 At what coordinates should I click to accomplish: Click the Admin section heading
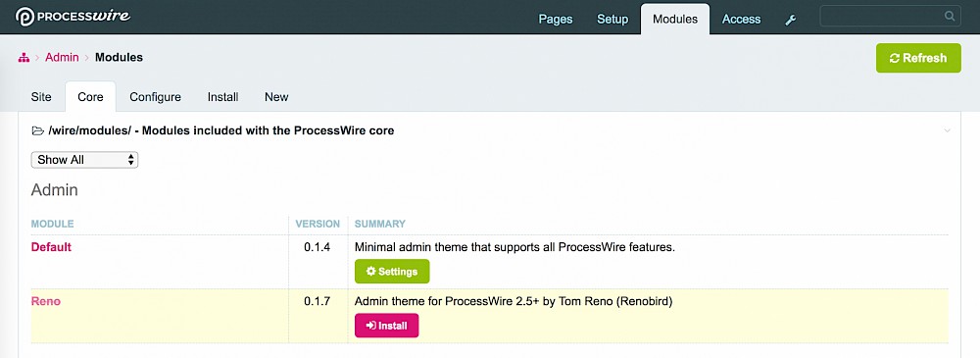[54, 190]
